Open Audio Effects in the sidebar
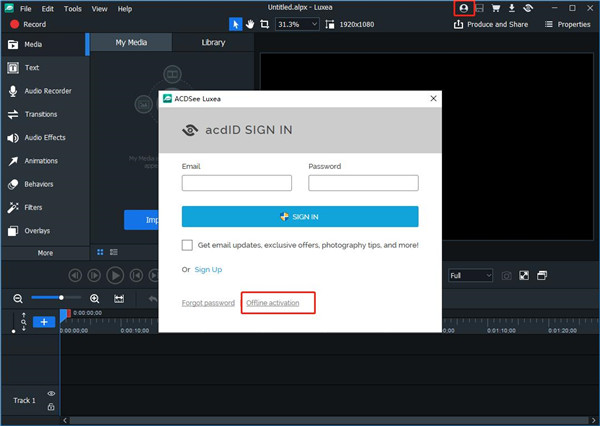The image size is (600, 426). click(45, 138)
